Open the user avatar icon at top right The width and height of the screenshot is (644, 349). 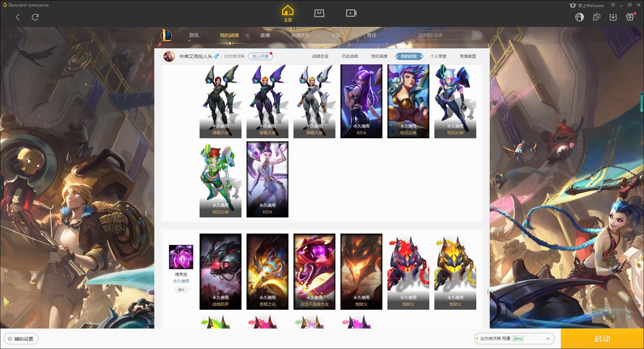coord(580,17)
